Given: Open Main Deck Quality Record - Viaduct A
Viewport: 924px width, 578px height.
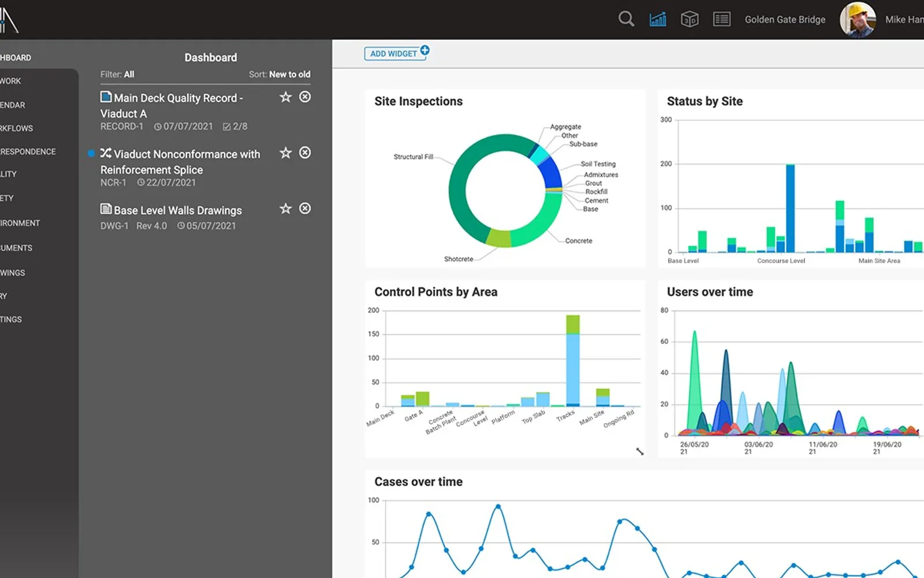Looking at the screenshot, I should pyautogui.click(x=172, y=106).
